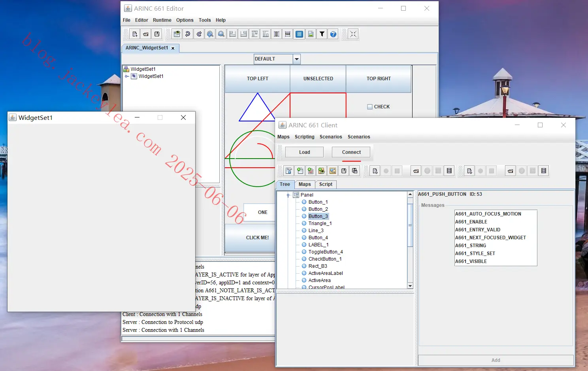Click the Connect button in Client

(x=351, y=152)
